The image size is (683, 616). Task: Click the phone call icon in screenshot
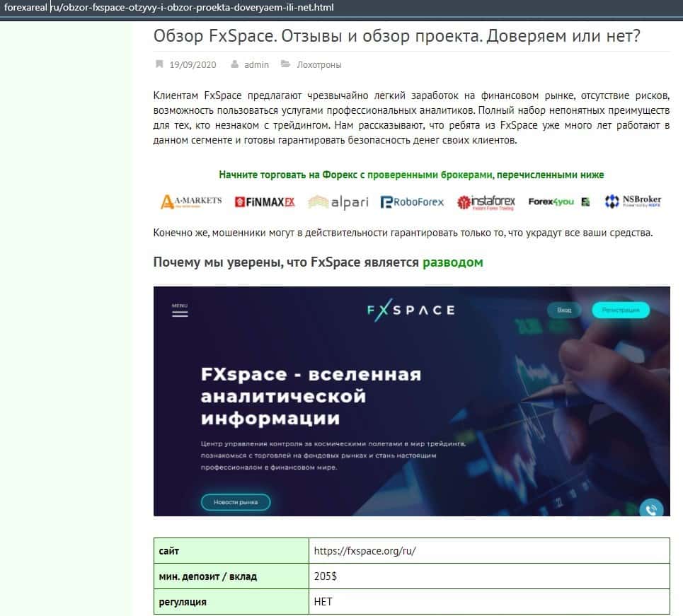point(651,509)
